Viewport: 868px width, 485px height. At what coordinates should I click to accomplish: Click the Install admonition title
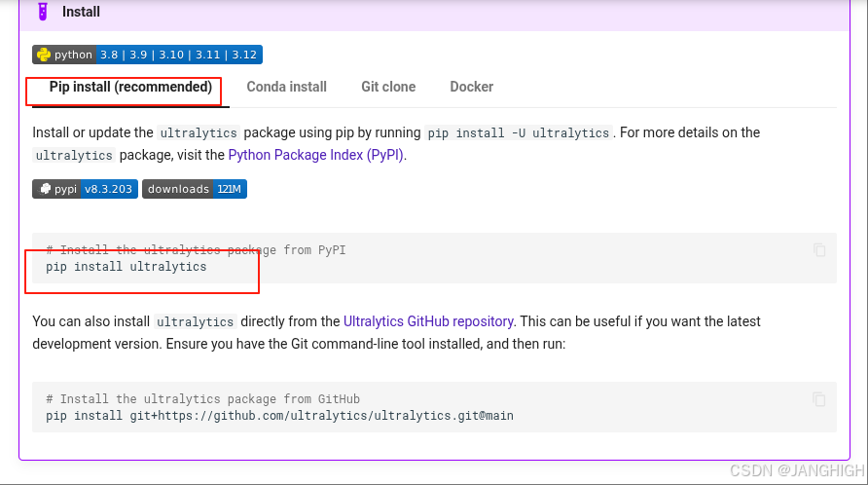pyautogui.click(x=81, y=12)
